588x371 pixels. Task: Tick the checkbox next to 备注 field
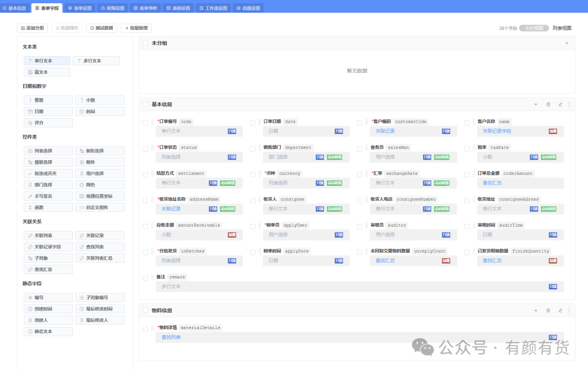pyautogui.click(x=145, y=278)
